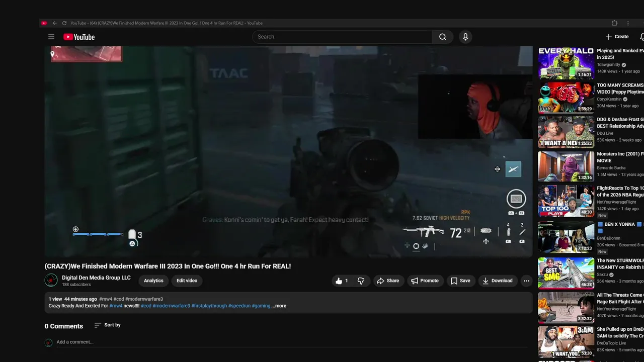Viewport: 644px width, 362px height.
Task: Focus the YouTube search field
Action: pos(342,37)
